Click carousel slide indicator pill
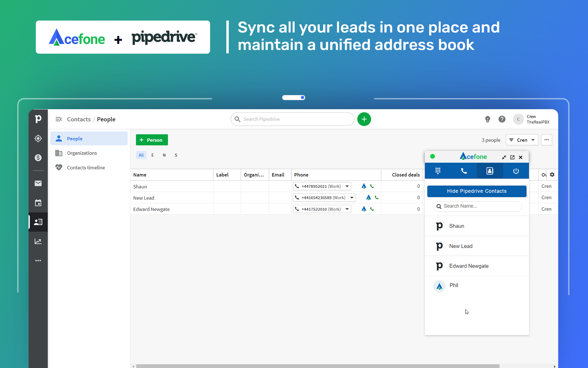 pos(293,98)
